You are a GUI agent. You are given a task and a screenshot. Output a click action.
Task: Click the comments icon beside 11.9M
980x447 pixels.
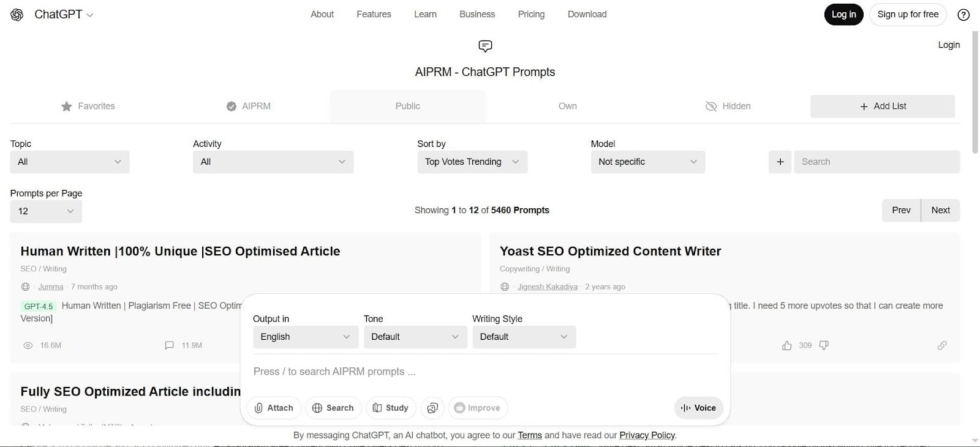point(170,345)
